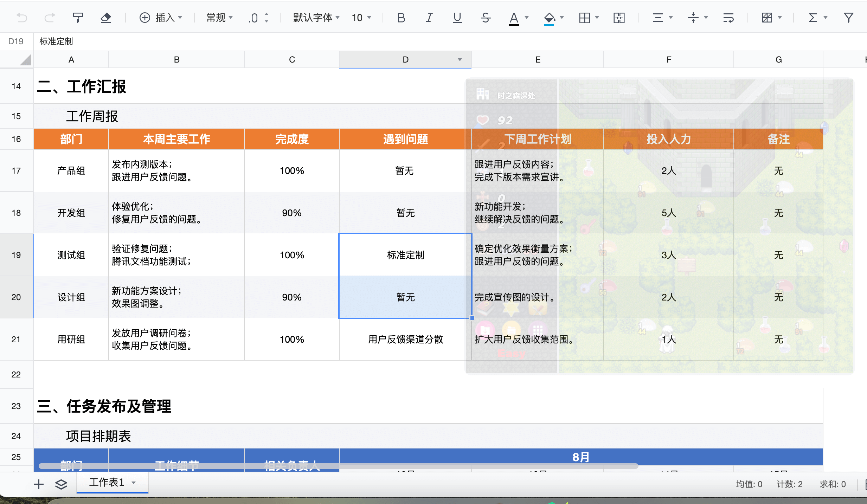Viewport: 867px width, 504px height.
Task: Open the fill color bucket swatch
Action: pos(549,18)
